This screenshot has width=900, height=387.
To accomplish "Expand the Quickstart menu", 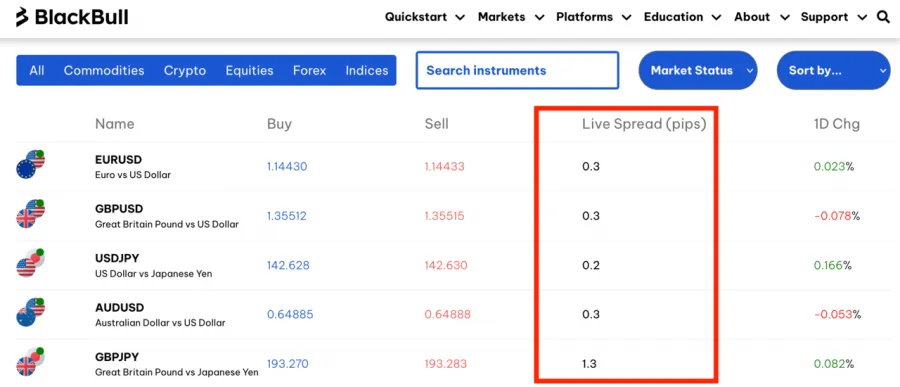I will pos(425,17).
